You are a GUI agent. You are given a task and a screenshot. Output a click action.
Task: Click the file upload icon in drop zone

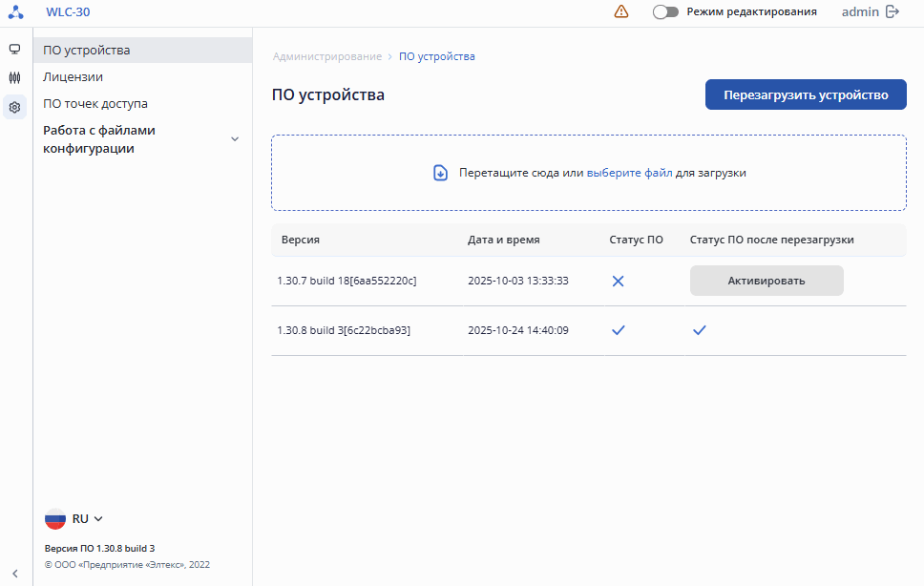coord(441,173)
